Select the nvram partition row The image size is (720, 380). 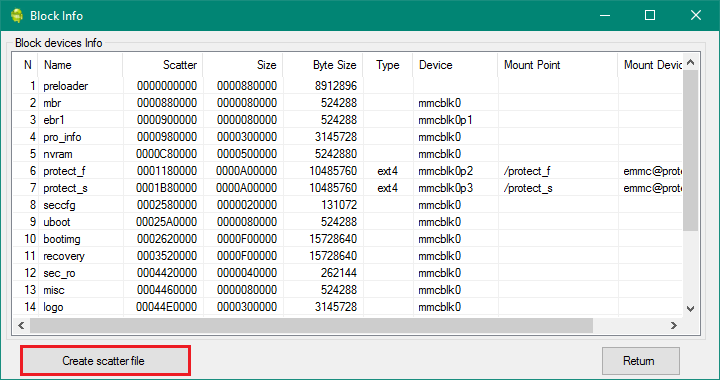348,154
